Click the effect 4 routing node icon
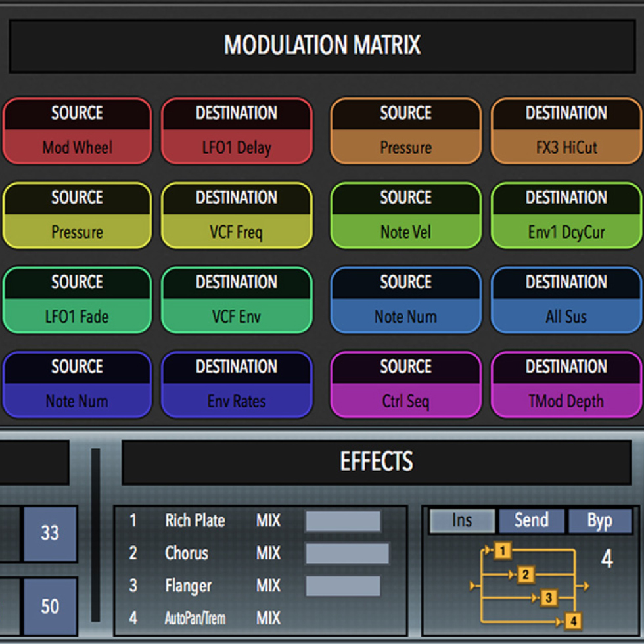The image size is (644, 644). click(x=573, y=621)
